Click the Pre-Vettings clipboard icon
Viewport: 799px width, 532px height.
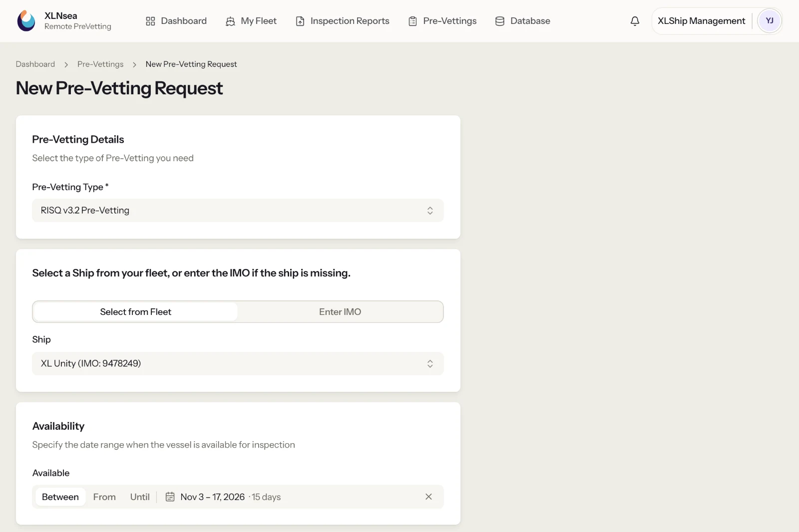tap(412, 21)
